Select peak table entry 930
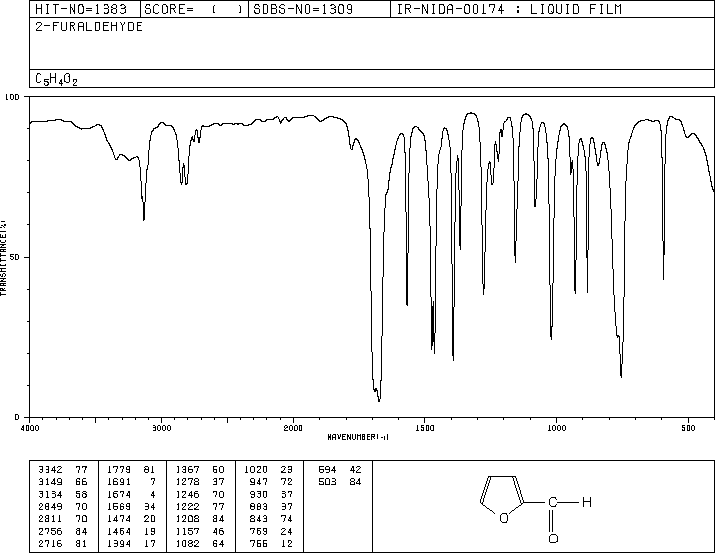715x553 pixels. coord(259,494)
